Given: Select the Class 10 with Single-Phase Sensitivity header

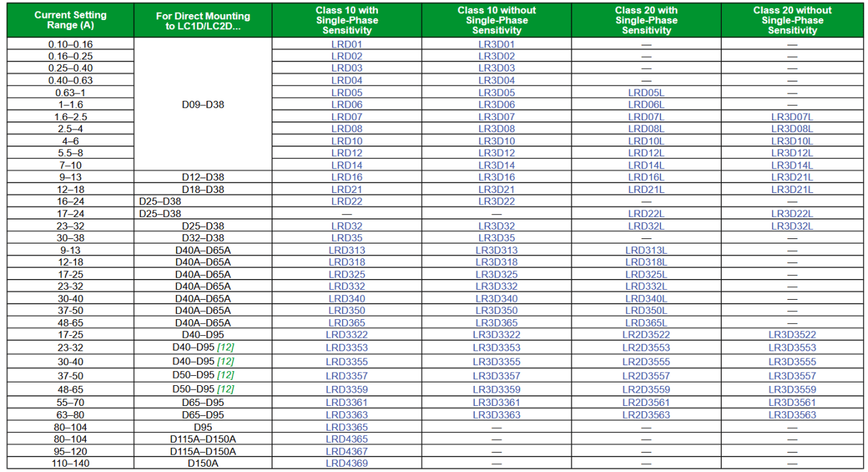Looking at the screenshot, I should tap(347, 20).
